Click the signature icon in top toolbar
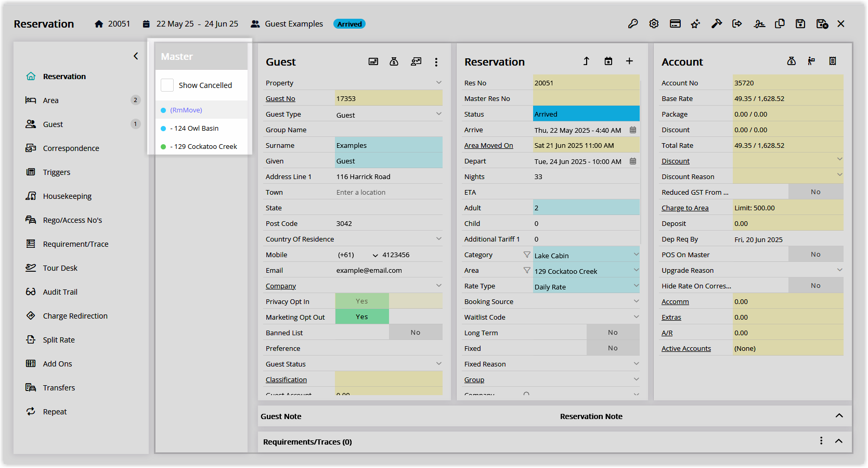 click(759, 24)
